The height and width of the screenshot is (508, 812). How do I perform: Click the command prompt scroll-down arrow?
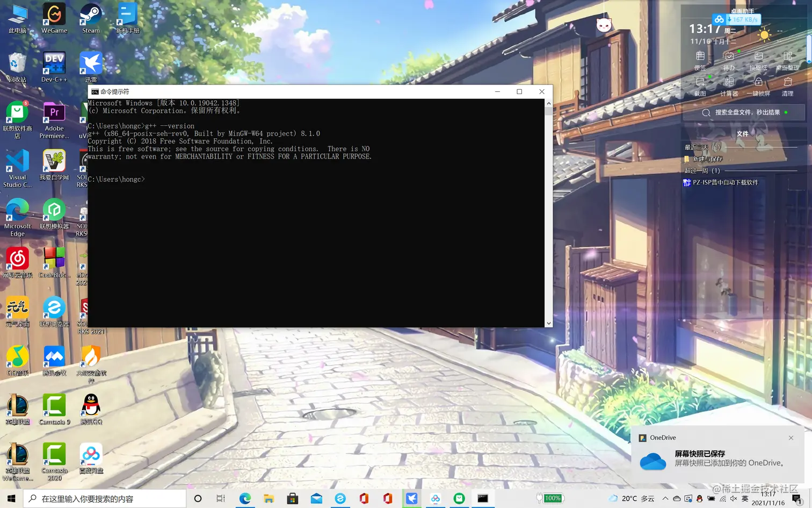548,323
